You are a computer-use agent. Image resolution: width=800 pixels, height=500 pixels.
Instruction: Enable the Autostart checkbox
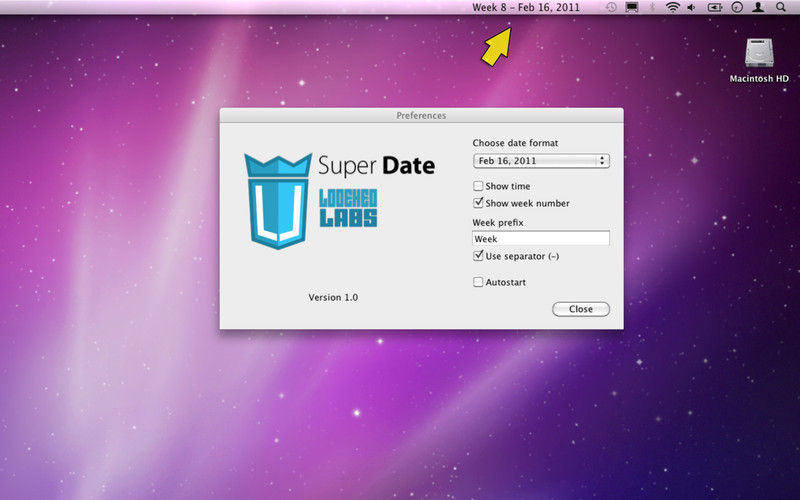pyautogui.click(x=478, y=282)
